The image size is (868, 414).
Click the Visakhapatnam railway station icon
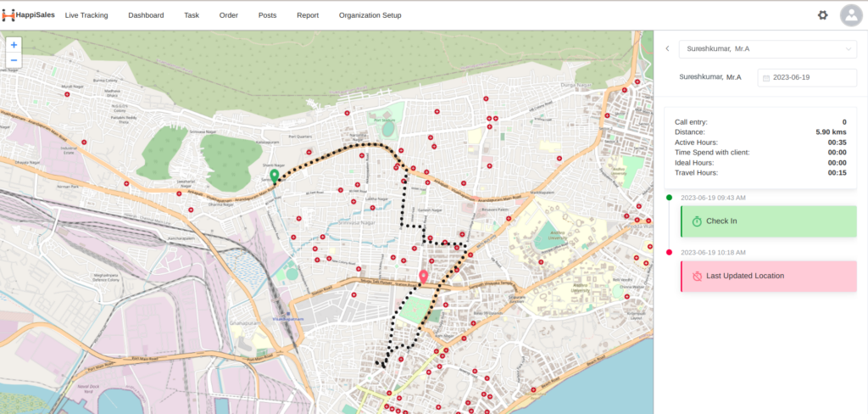pyautogui.click(x=288, y=313)
